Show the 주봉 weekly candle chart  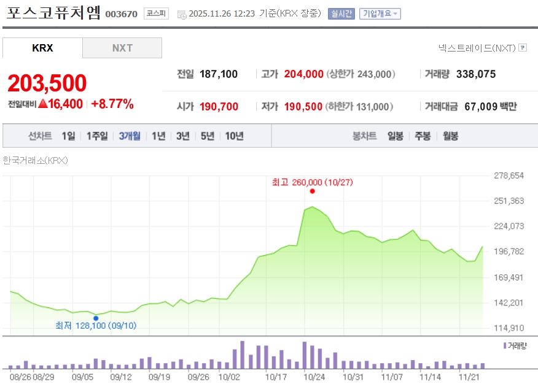(x=423, y=136)
